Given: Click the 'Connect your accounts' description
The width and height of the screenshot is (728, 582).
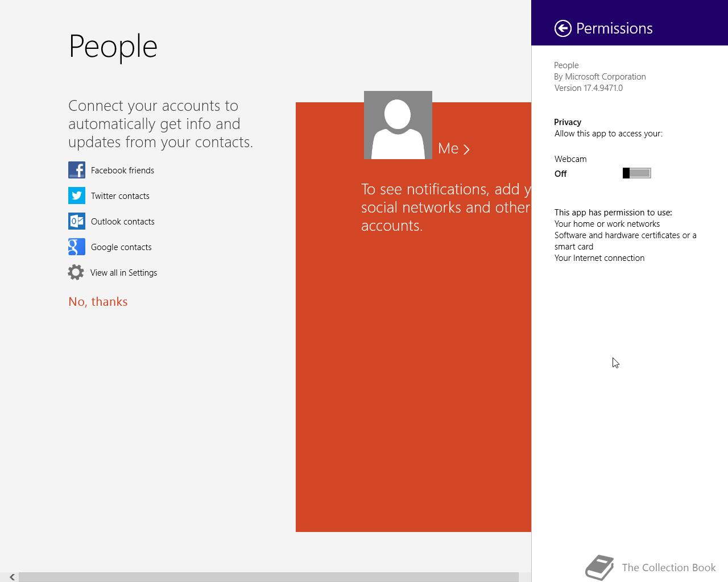Looking at the screenshot, I should (x=161, y=124).
